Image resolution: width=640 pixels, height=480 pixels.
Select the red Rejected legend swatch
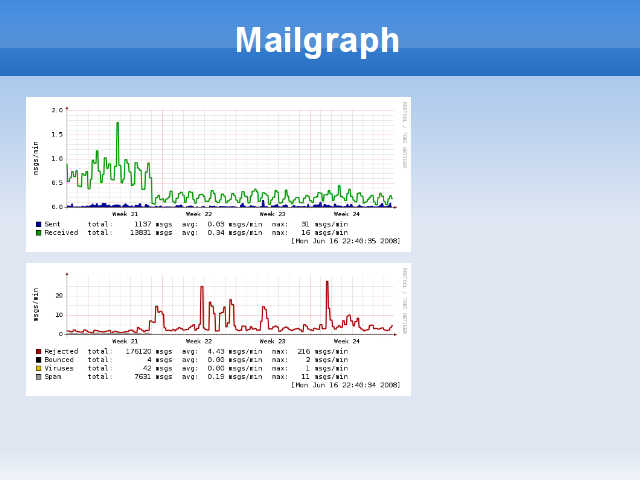coord(38,351)
